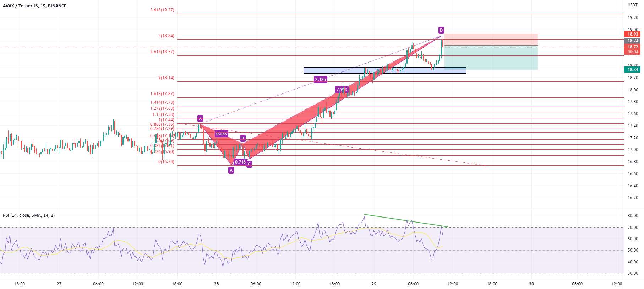Image resolution: width=644 pixels, height=289 pixels.
Task: Click date 27 on the time axis
Action: [x=59, y=284]
